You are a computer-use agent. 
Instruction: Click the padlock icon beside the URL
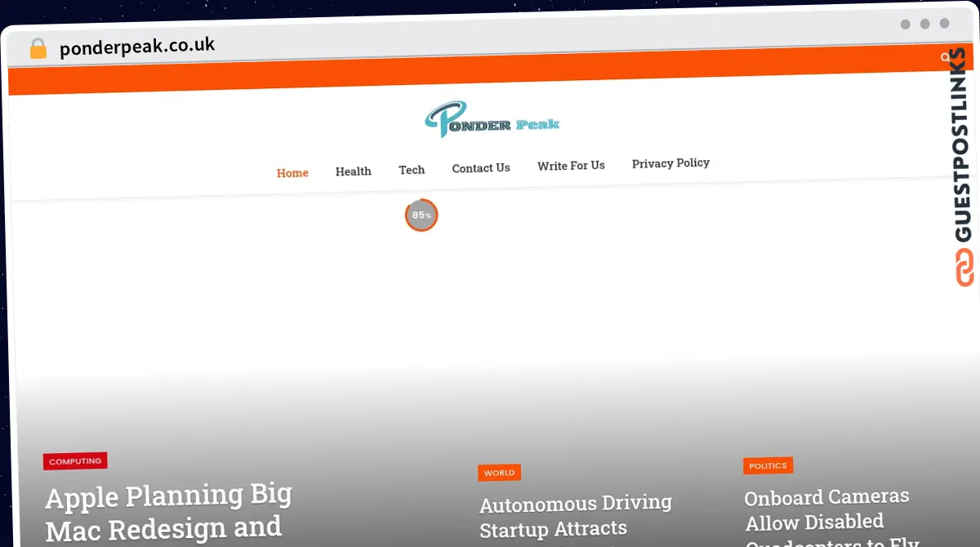[38, 49]
